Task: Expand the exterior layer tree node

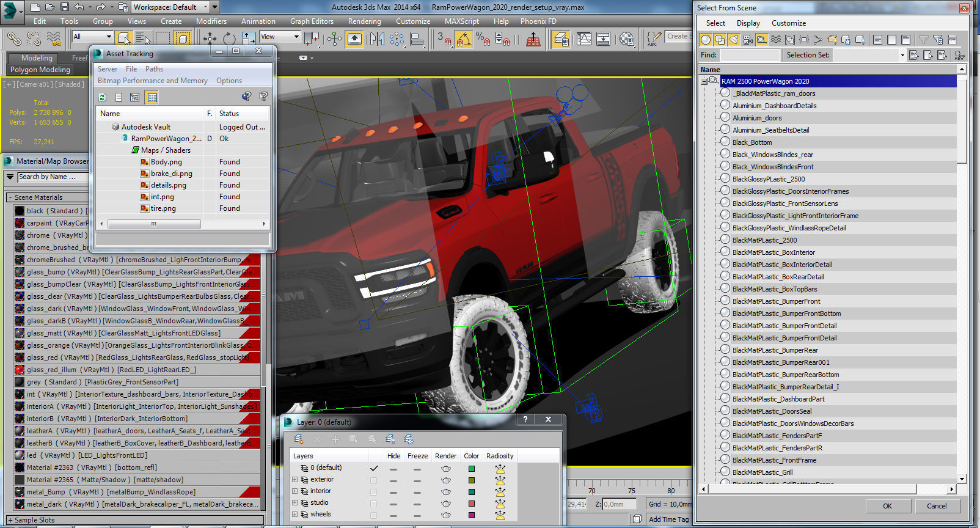Action: [x=294, y=480]
